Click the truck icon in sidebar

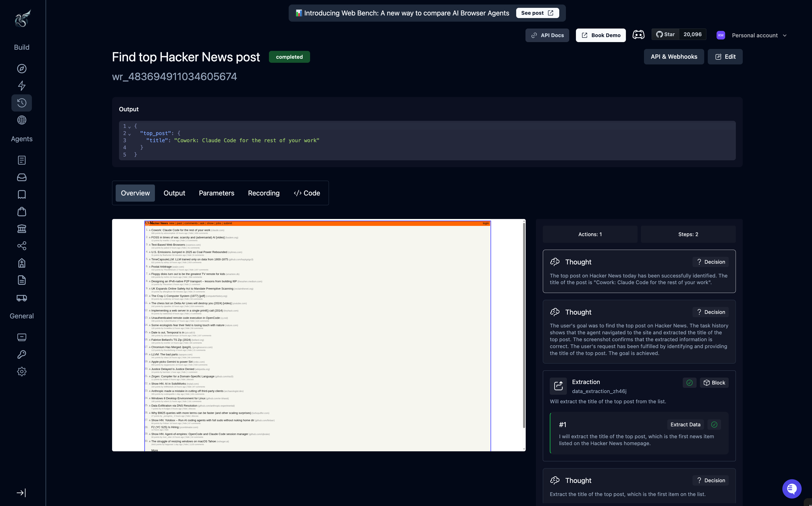[x=22, y=298]
